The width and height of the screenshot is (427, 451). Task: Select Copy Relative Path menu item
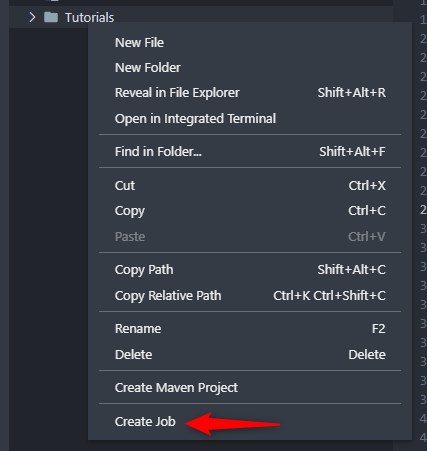point(250,296)
